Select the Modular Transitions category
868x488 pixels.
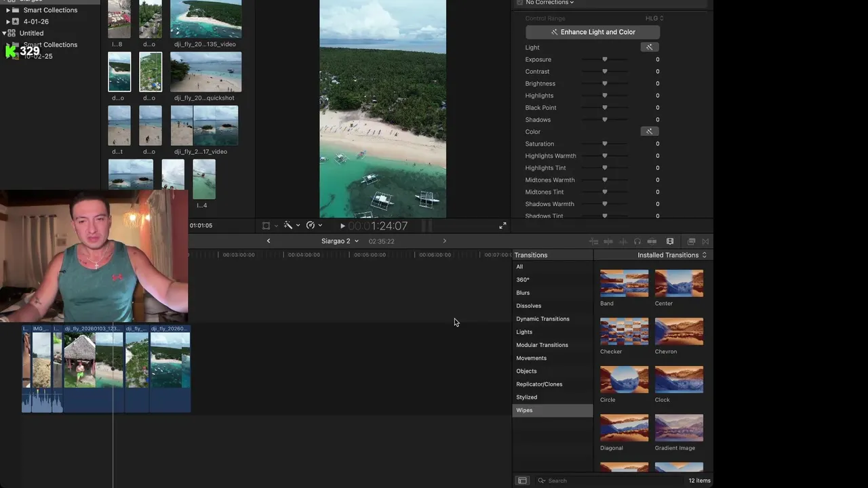coord(553,345)
